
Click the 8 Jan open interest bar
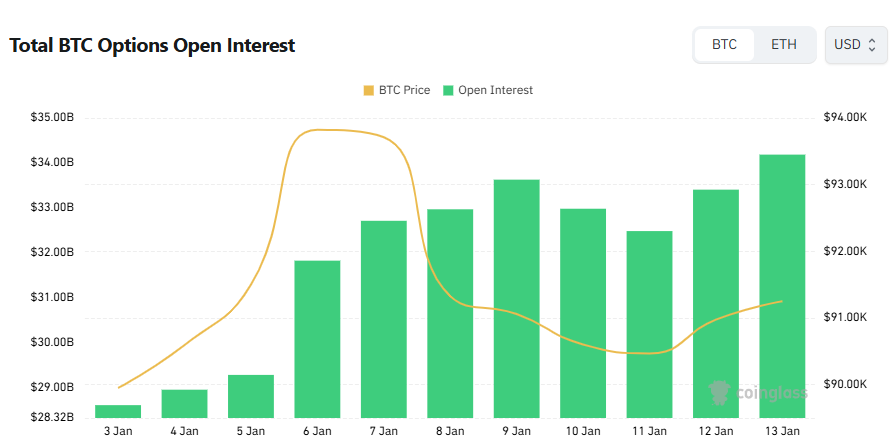click(x=450, y=313)
